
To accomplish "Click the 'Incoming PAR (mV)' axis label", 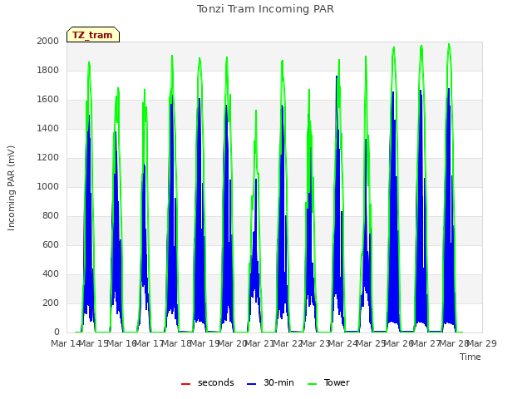I will 11,188.
